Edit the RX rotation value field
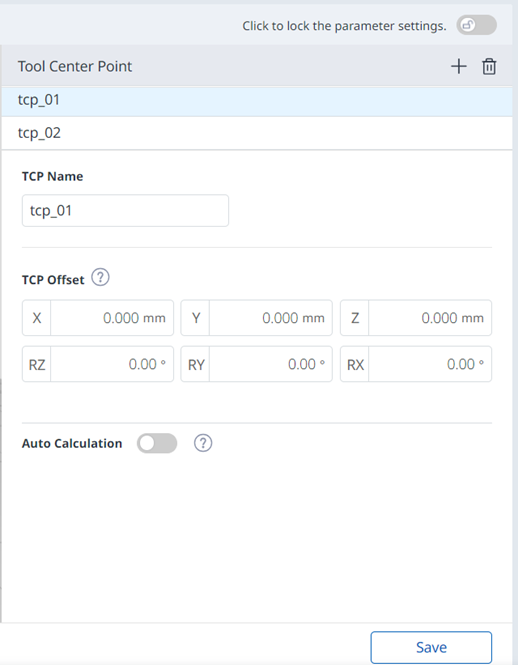This screenshot has width=518, height=665. pos(430,364)
